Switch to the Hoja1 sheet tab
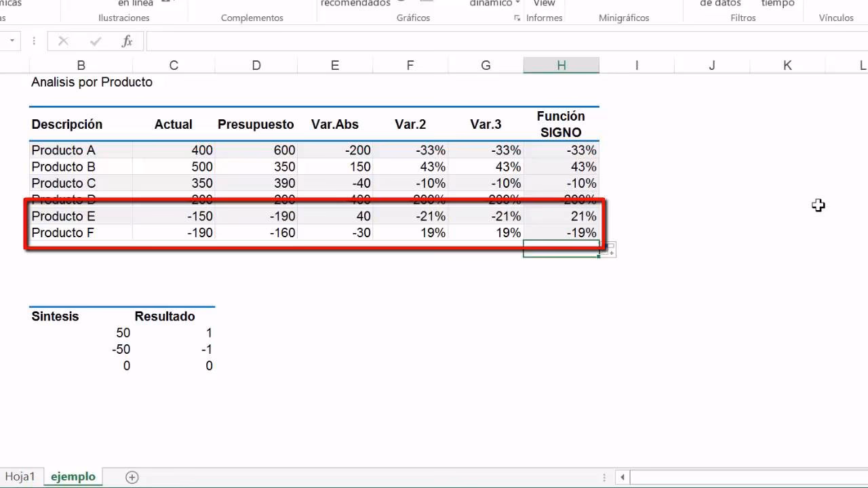 [20, 476]
